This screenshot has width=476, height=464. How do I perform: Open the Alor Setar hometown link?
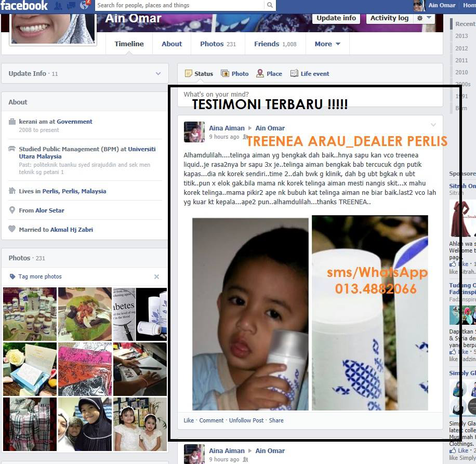(50, 210)
